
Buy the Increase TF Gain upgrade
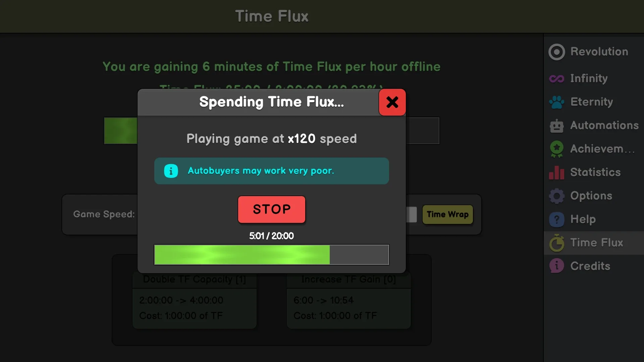click(x=349, y=302)
